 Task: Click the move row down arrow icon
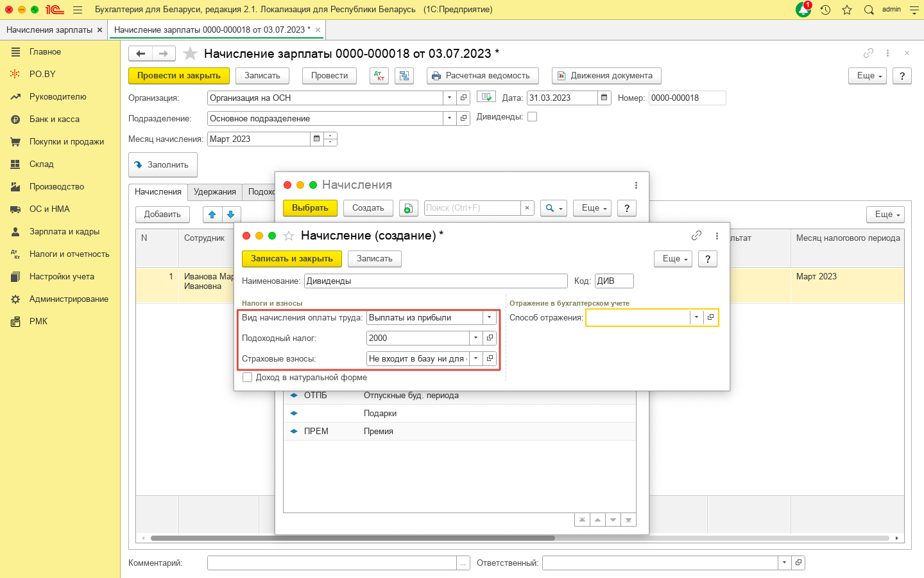click(231, 215)
